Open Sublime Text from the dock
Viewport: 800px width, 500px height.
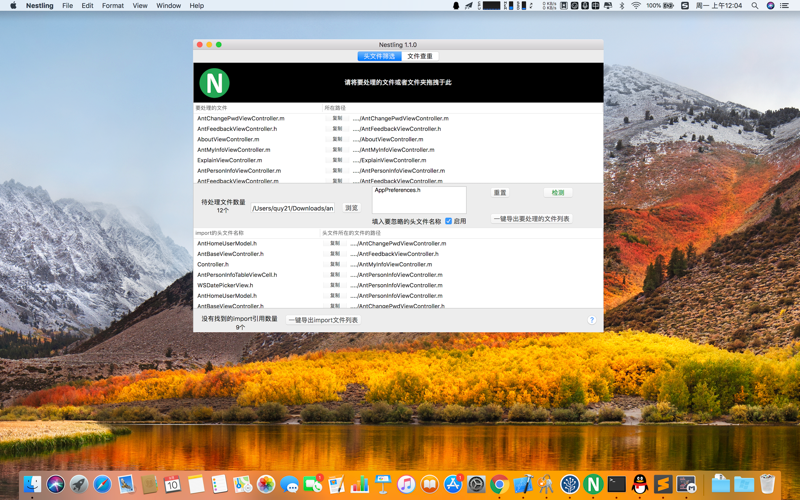click(x=663, y=484)
